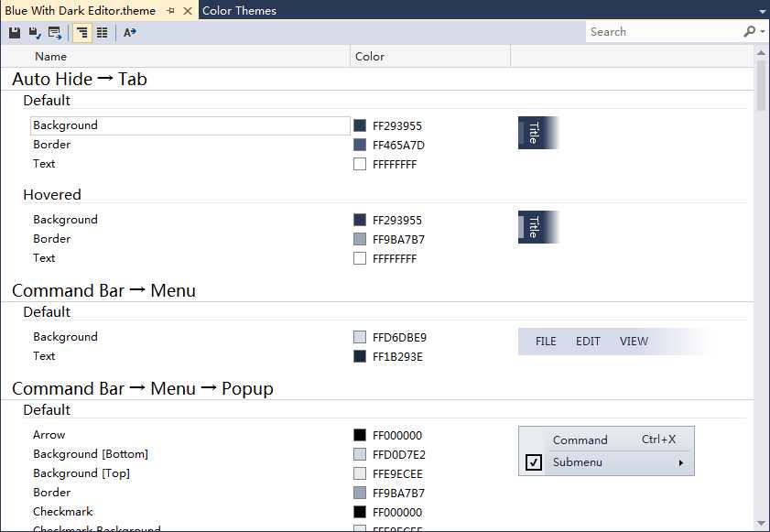
Task: Pin the Blue With Dark Editor.theme tab
Action: pyautogui.click(x=170, y=11)
